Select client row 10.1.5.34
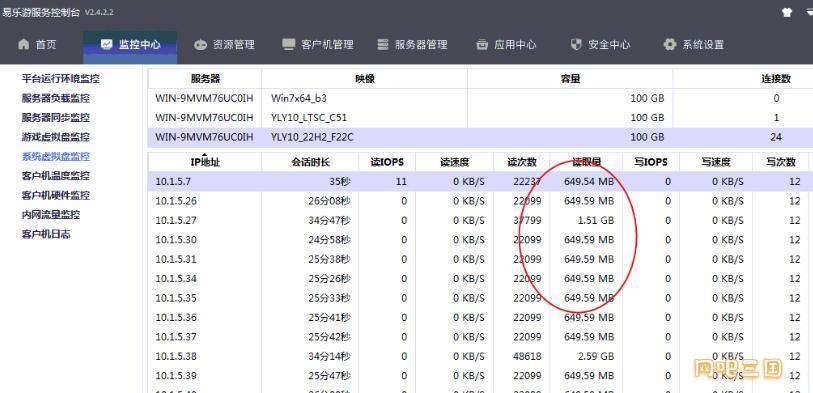 [481, 278]
